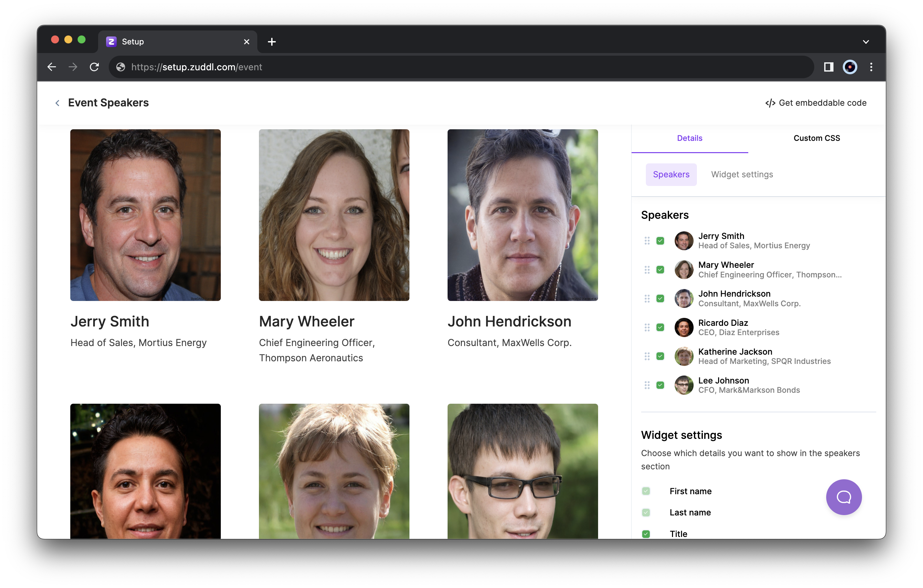Click John Hendrickson's large speaker photo

523,215
